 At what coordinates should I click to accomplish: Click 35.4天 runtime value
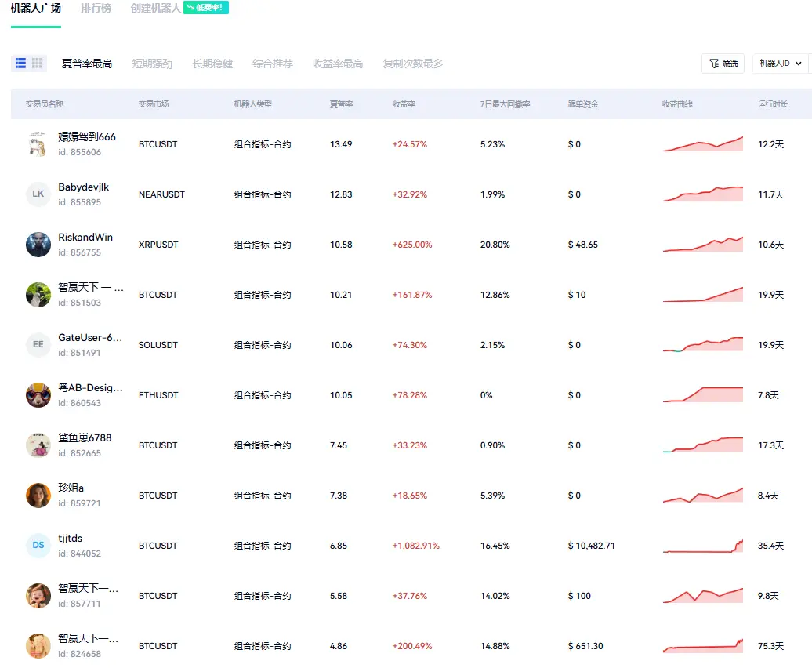770,546
